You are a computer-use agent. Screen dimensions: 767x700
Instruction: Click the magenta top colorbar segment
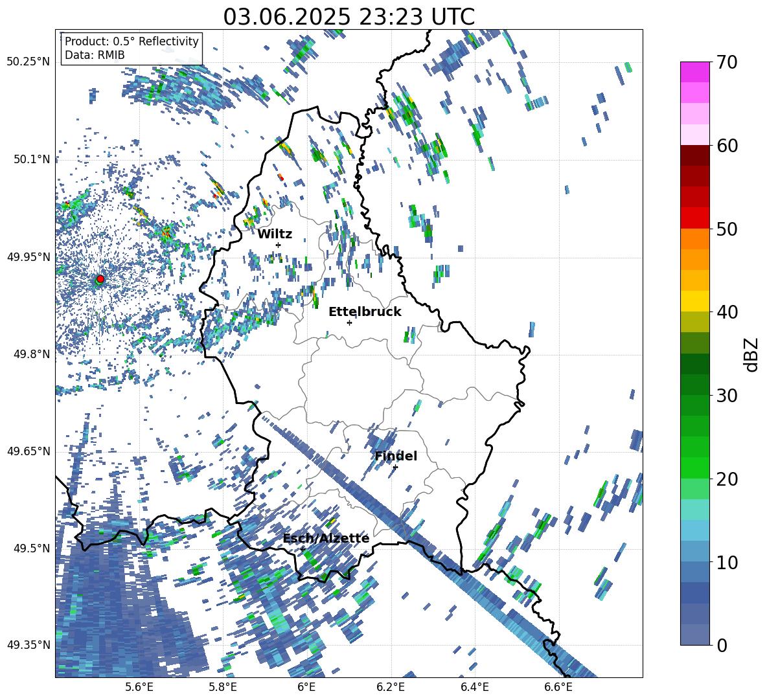694,72
